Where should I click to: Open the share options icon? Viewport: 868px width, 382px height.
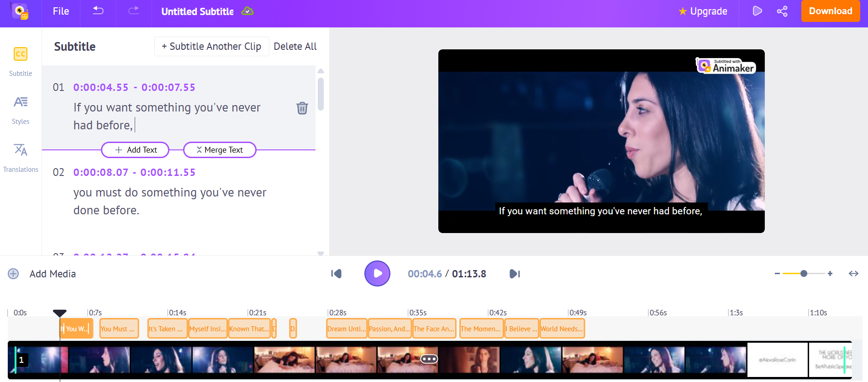(x=782, y=11)
